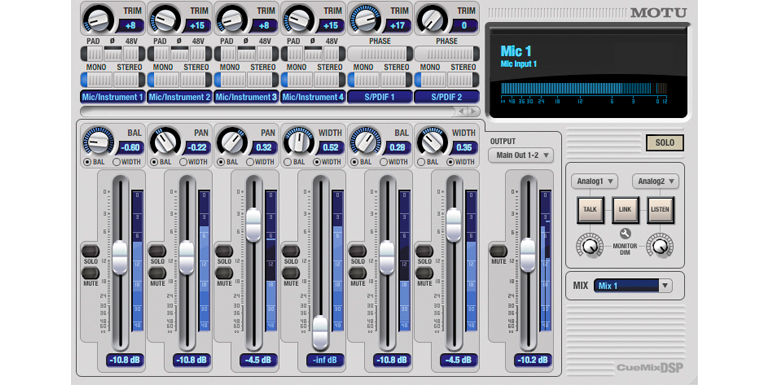
Task: Click the Main Out master fader handle
Action: click(528, 255)
